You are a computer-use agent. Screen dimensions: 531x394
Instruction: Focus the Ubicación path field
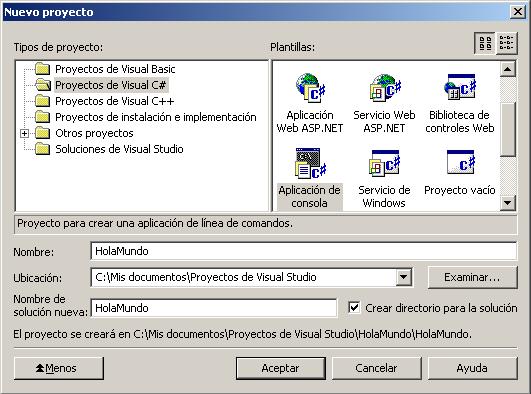tap(243, 277)
